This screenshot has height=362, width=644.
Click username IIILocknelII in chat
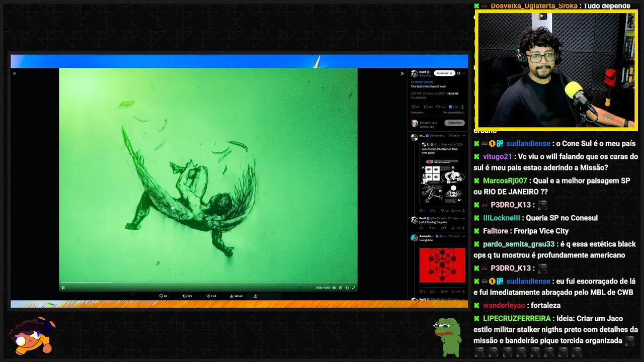click(502, 218)
